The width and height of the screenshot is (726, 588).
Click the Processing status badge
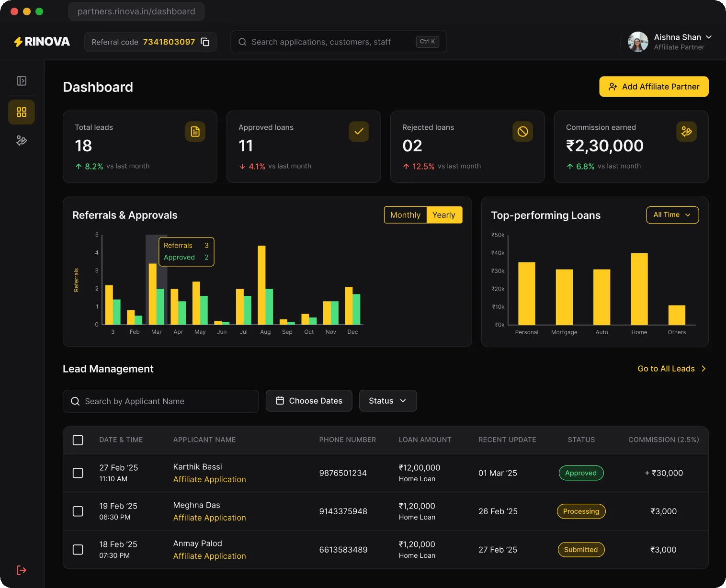coord(581,511)
